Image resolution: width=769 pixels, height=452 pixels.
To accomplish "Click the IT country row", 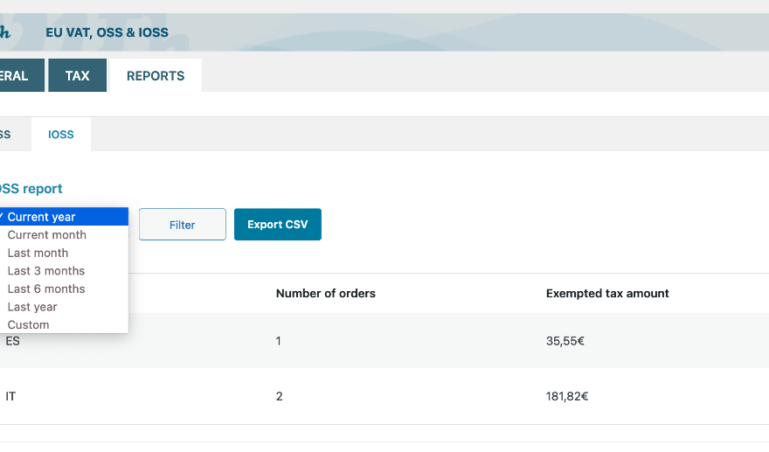I will click(x=384, y=396).
